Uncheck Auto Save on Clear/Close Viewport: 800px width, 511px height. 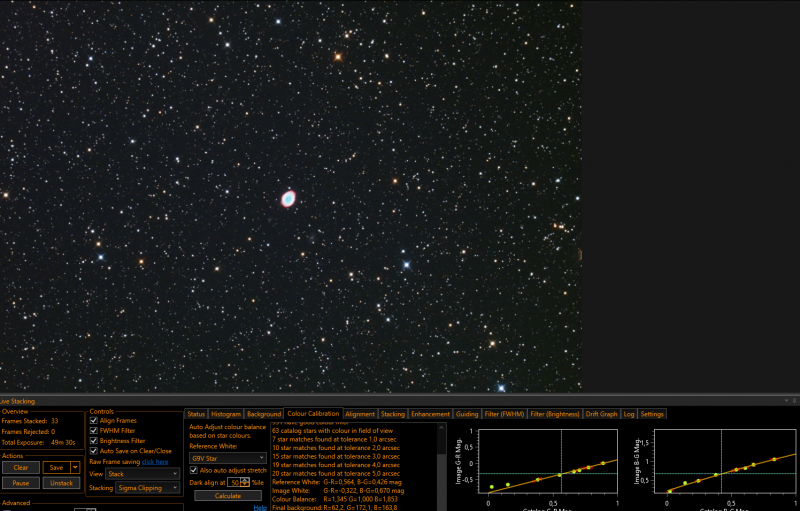pyautogui.click(x=93, y=451)
